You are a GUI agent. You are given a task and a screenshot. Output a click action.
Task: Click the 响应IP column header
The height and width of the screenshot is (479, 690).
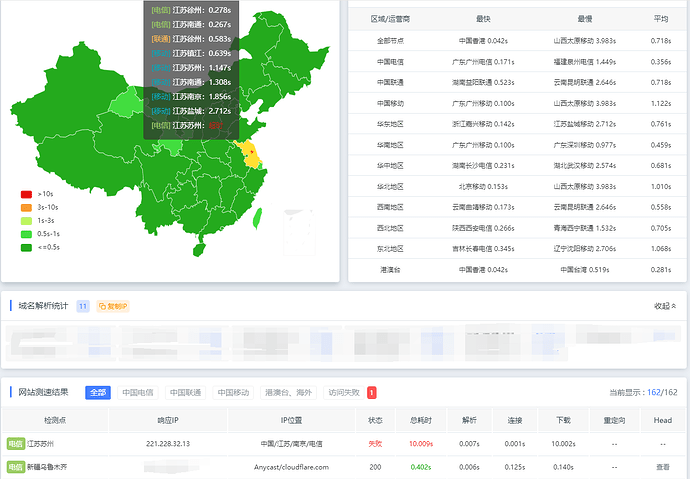[x=168, y=420]
